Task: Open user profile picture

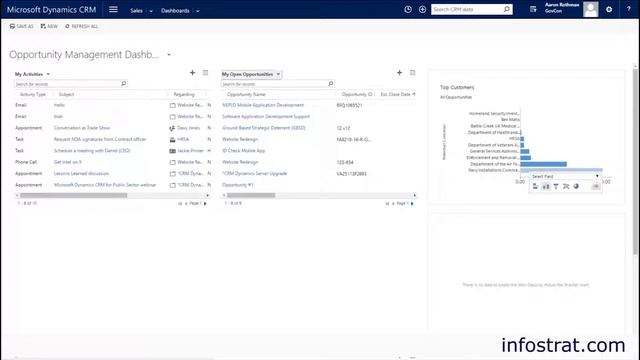Action: 591,9
